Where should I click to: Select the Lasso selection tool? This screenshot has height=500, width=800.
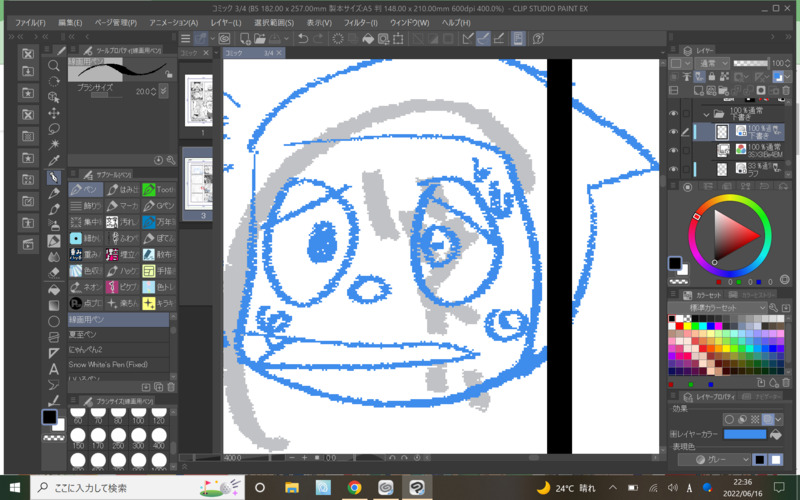tap(54, 129)
